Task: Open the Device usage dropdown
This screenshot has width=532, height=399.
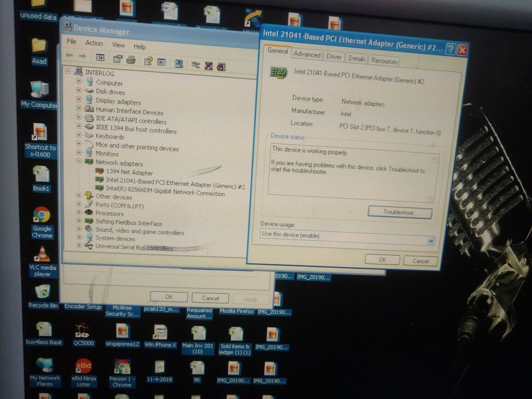Action: pos(430,241)
